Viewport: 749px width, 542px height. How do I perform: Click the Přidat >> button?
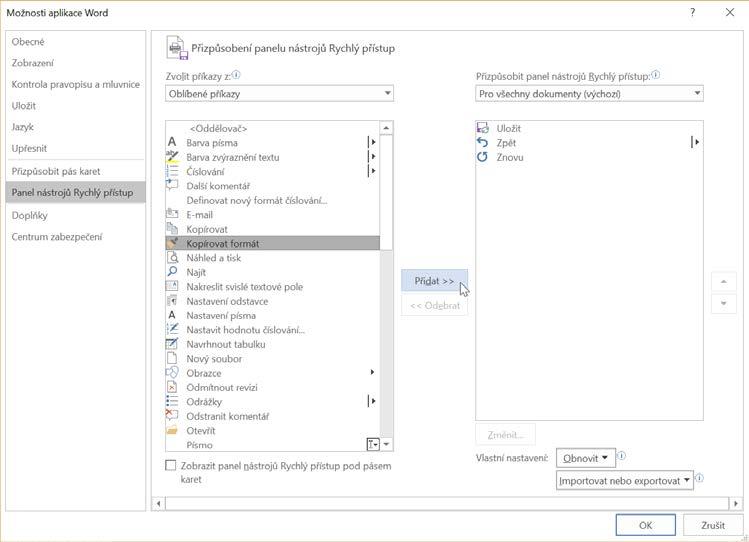click(x=434, y=281)
